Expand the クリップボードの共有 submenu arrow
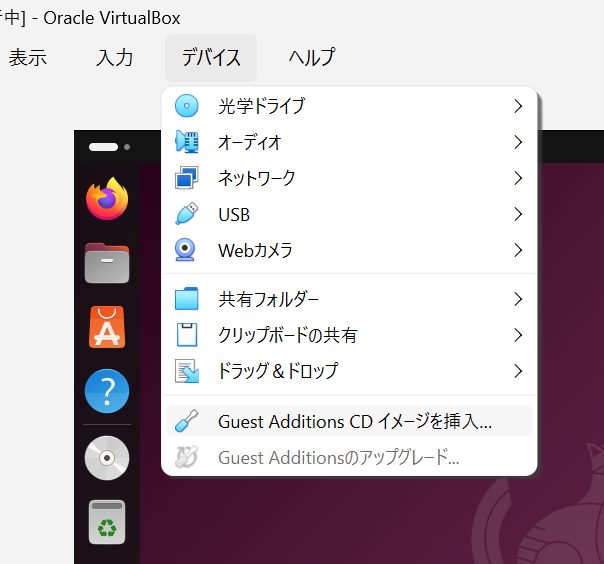 click(x=518, y=335)
